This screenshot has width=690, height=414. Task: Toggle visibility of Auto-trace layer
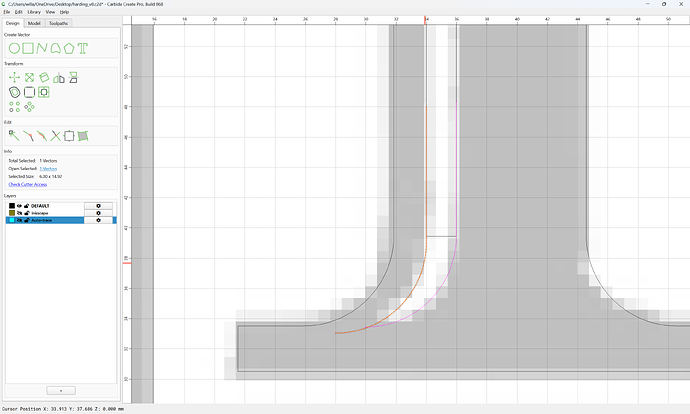[x=19, y=220]
